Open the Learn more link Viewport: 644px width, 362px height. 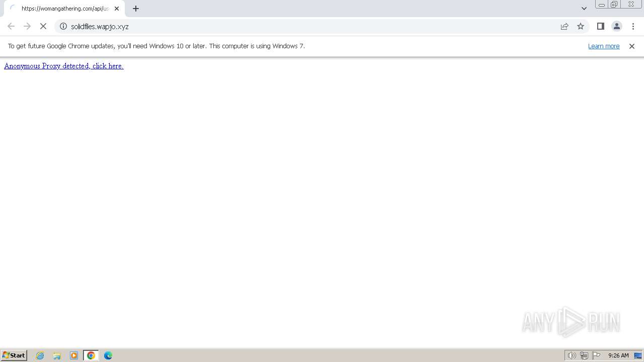(604, 46)
